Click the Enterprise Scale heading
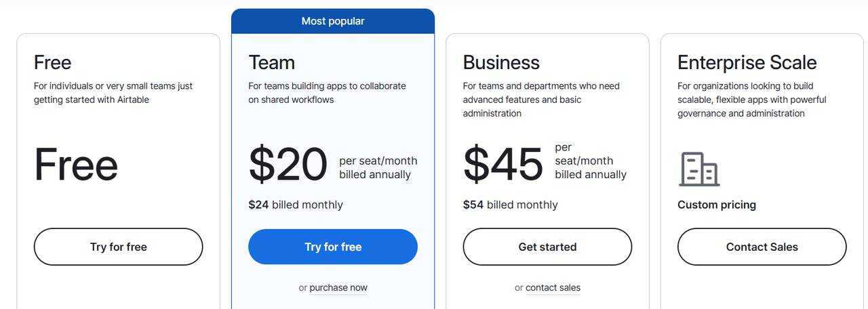Image resolution: width=868 pixels, height=309 pixels. [x=745, y=62]
